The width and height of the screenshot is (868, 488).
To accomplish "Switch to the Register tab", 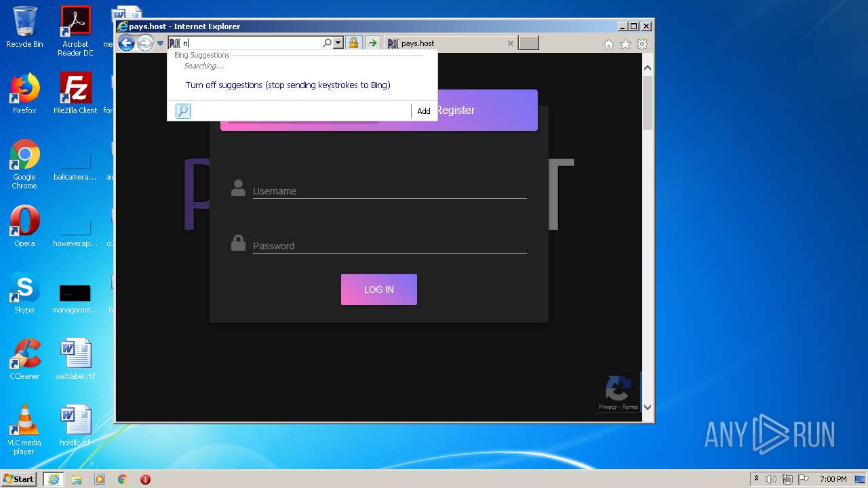I will (455, 110).
